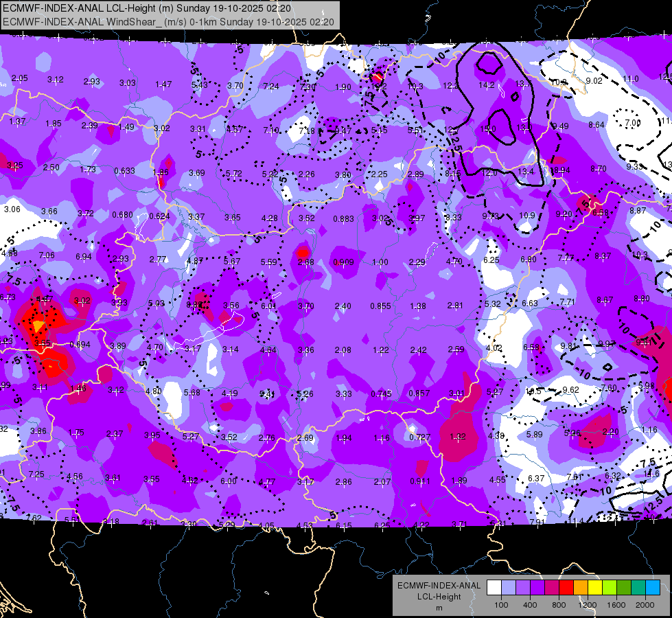The image size is (672, 618).
Task: Click the grid value '6.00'
Action: pos(229,481)
